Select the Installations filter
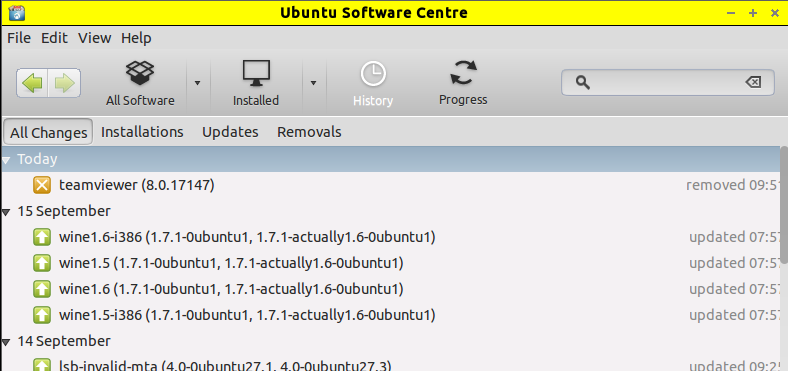The image size is (788, 371). (x=142, y=132)
